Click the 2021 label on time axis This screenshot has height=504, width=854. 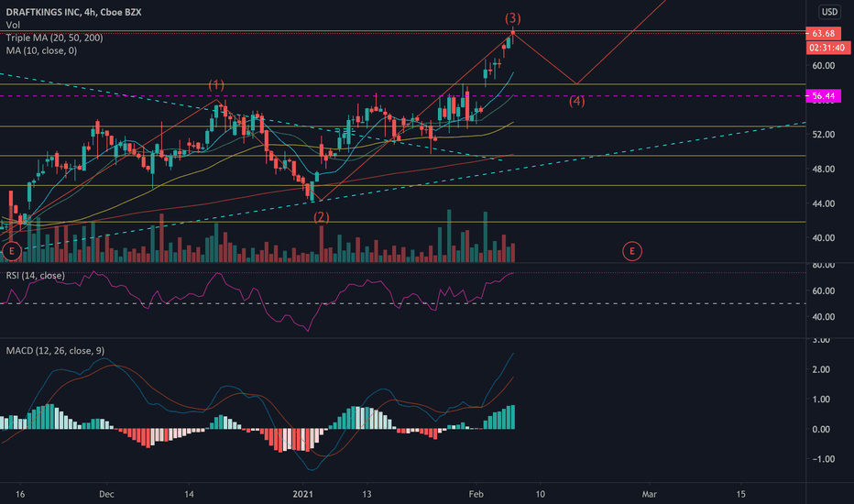pos(302,494)
